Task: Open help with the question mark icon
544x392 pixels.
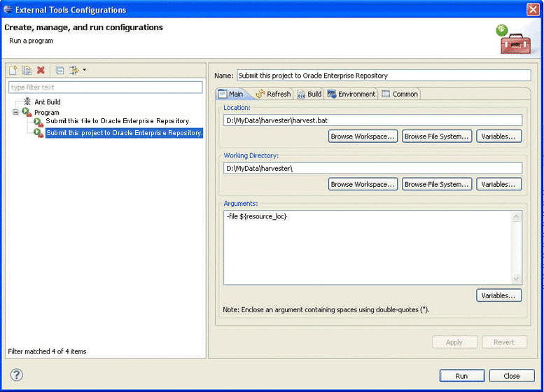Action: click(17, 375)
